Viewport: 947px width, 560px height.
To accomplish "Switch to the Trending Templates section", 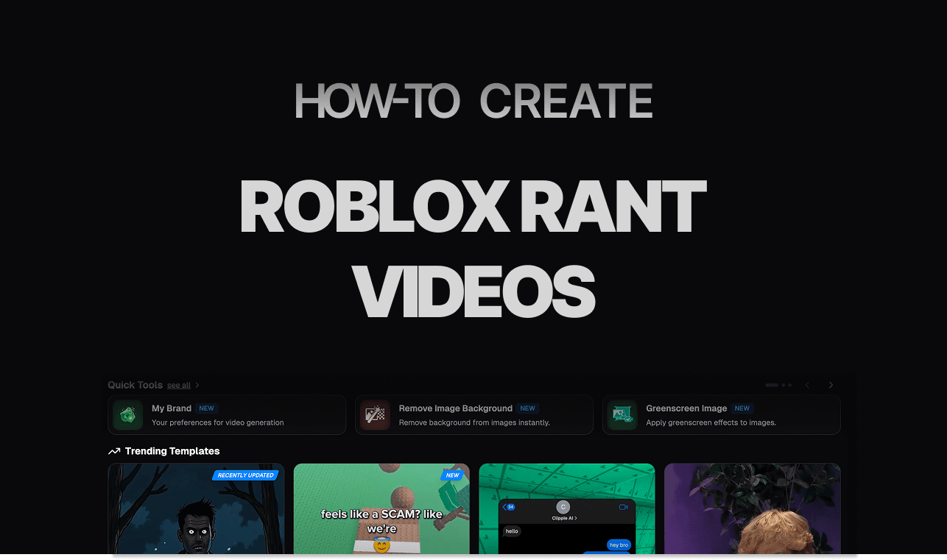I will pos(172,451).
